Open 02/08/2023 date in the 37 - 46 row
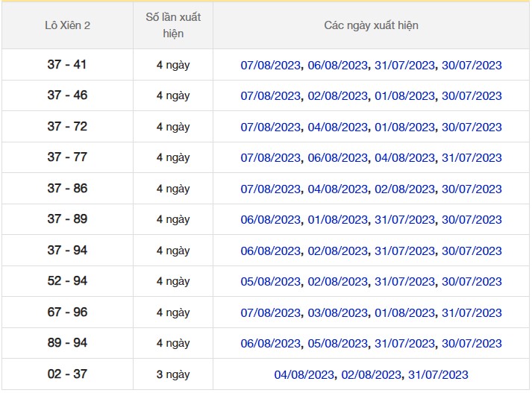This screenshot has width=532, height=393. click(337, 96)
